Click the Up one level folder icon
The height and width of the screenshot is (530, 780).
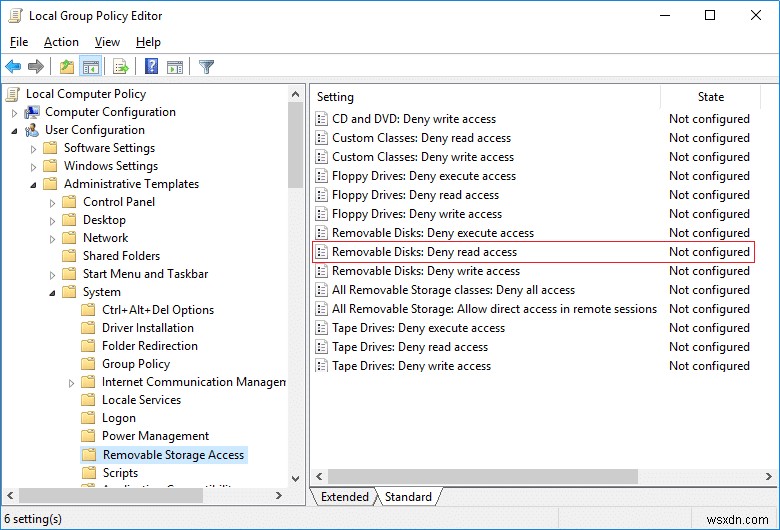[67, 66]
